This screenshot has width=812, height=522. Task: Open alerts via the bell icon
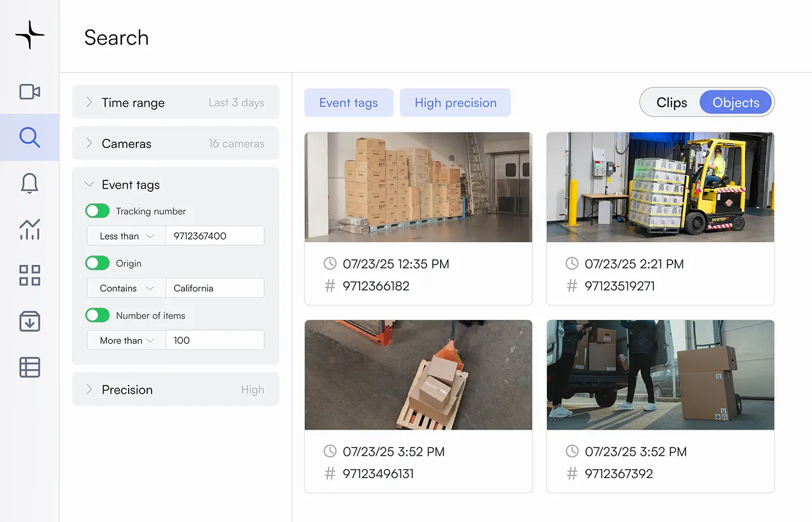point(30,183)
